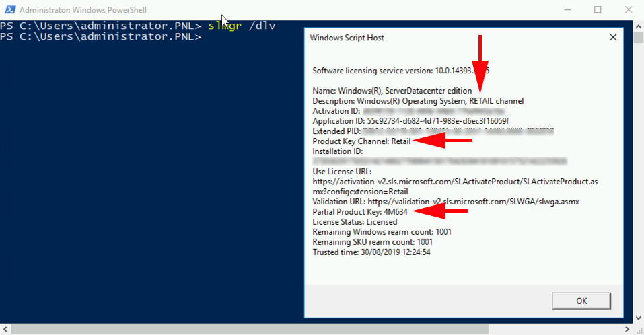Image resolution: width=644 pixels, height=335 pixels.
Task: Click the Application ID value line
Action: point(410,121)
